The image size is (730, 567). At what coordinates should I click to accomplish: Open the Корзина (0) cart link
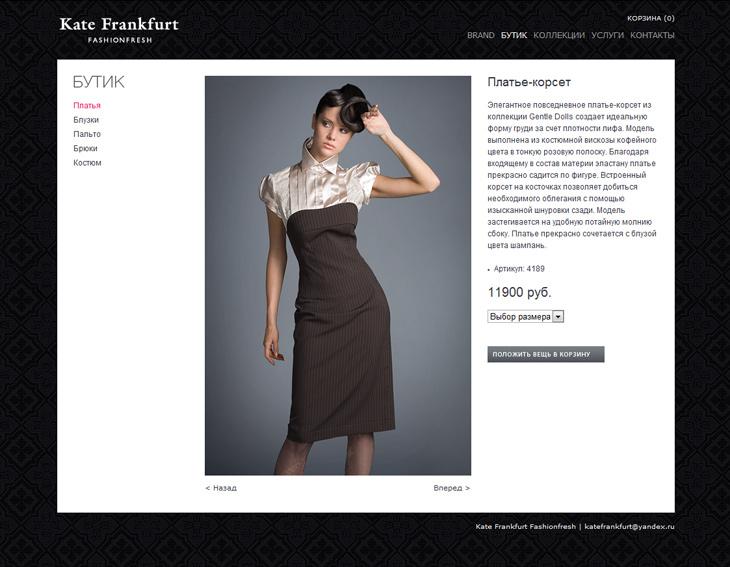(x=650, y=18)
